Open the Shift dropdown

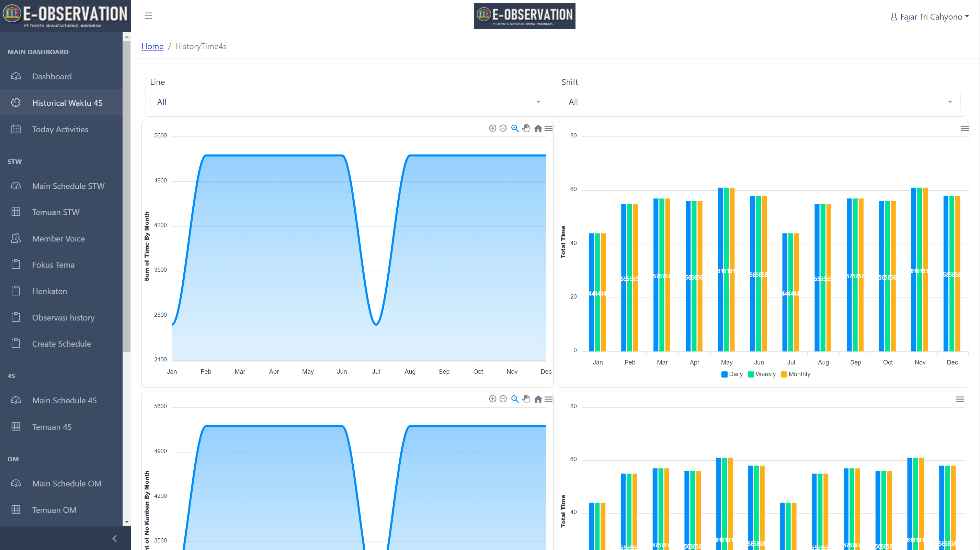pos(761,102)
